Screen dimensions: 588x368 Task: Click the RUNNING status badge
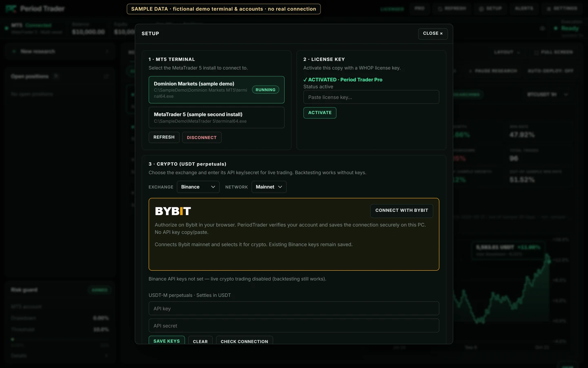coord(265,90)
